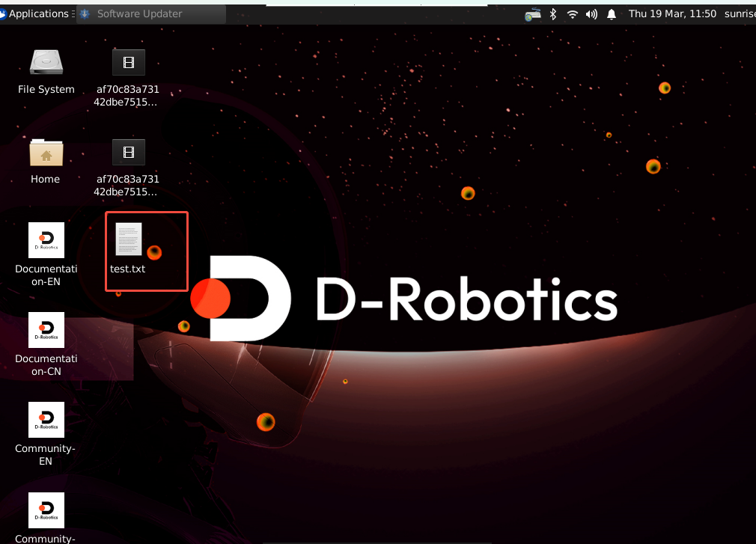Select the video file beside Home folder

129,152
